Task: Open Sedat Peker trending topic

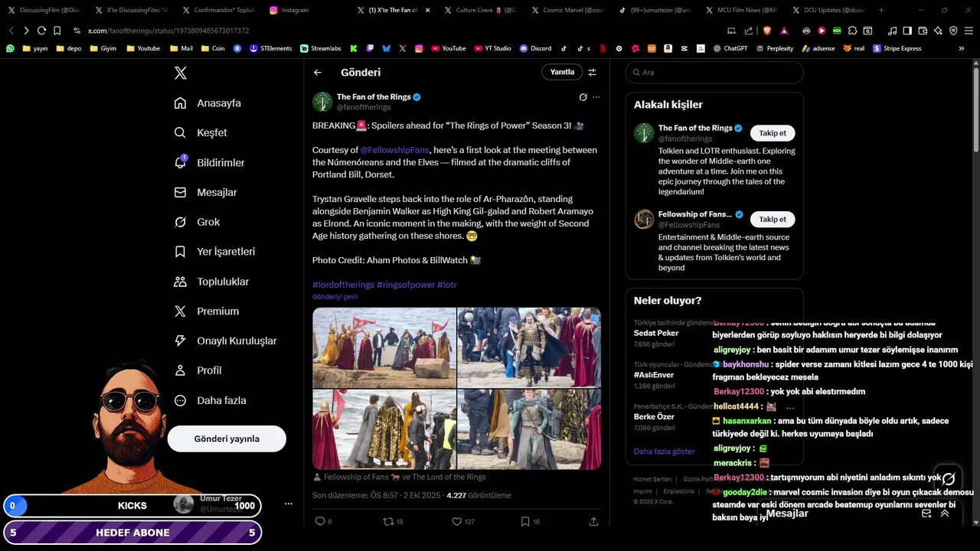Action: tap(656, 333)
